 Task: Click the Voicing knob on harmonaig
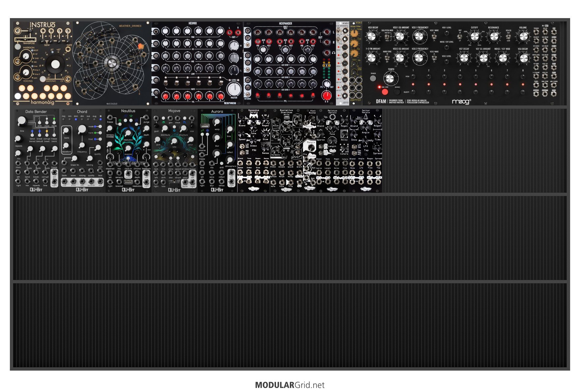[x=26, y=71]
